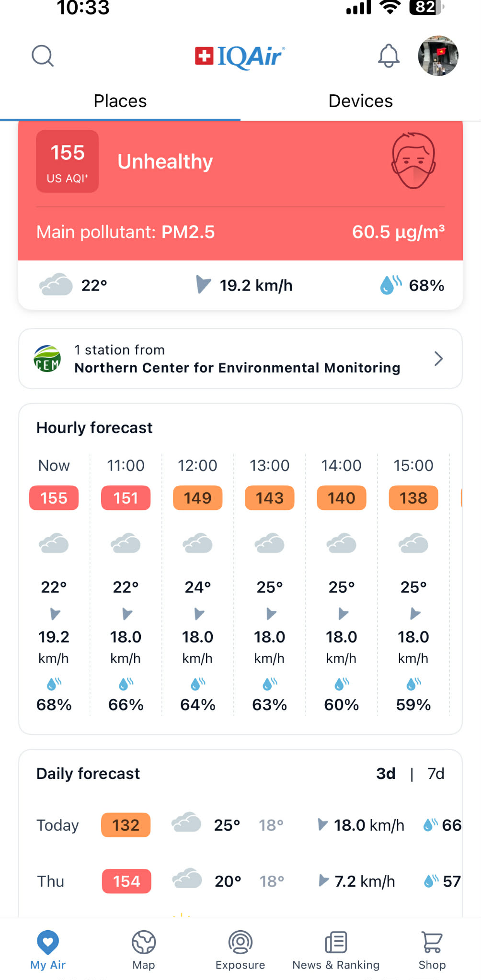Viewport: 481px width, 980px height.
Task: Select the 12:00 hourly AQI 149 swatch
Action: pos(197,498)
